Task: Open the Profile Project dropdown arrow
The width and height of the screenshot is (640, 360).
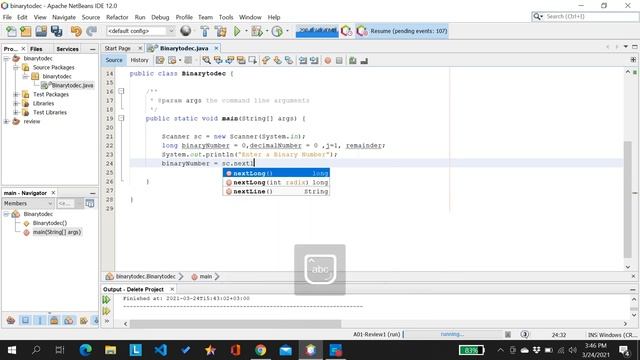Action: [287, 31]
